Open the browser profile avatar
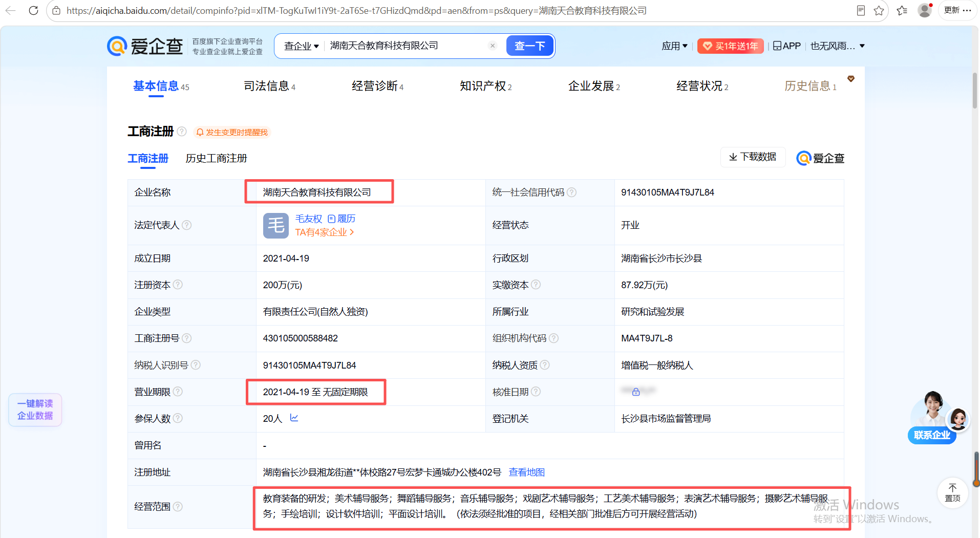Screen dimensions: 980x538 click(x=925, y=10)
